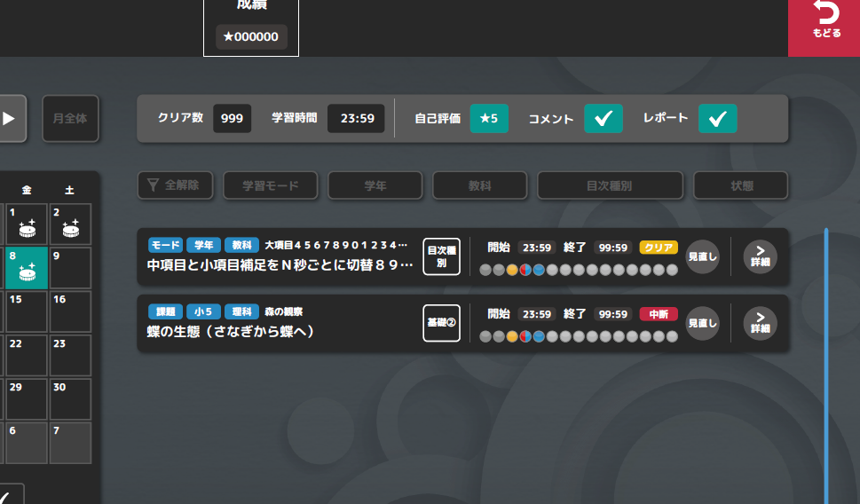Viewport: 860px width, 504px height.
Task: Click the 課題 tag in 蝶の生態 row
Action: point(165,311)
